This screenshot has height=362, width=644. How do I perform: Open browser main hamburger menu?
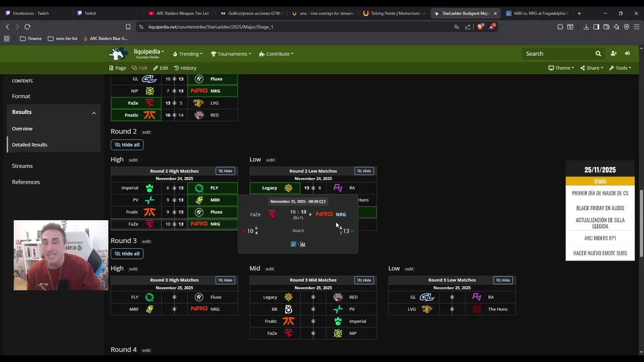(636, 27)
